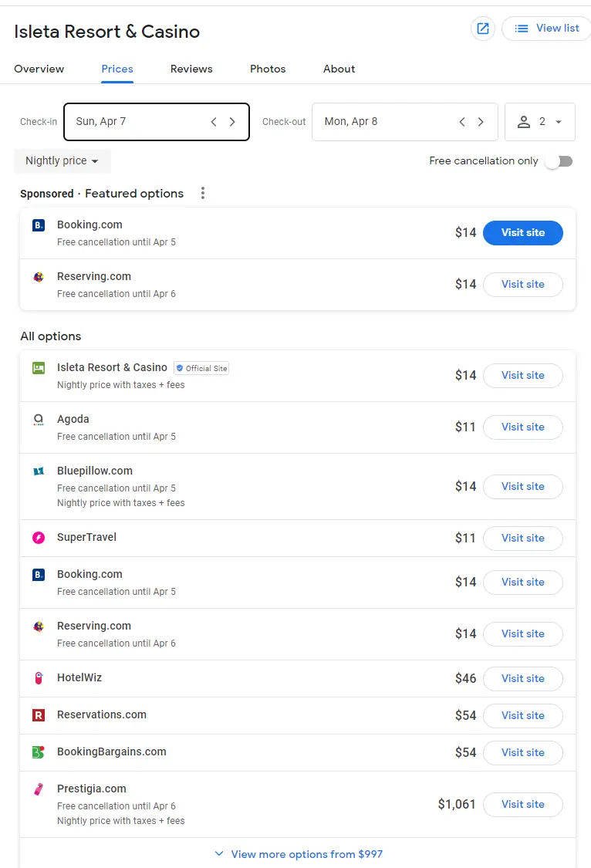Click the SuperTravel logo icon
The width and height of the screenshot is (591, 868).
click(39, 538)
